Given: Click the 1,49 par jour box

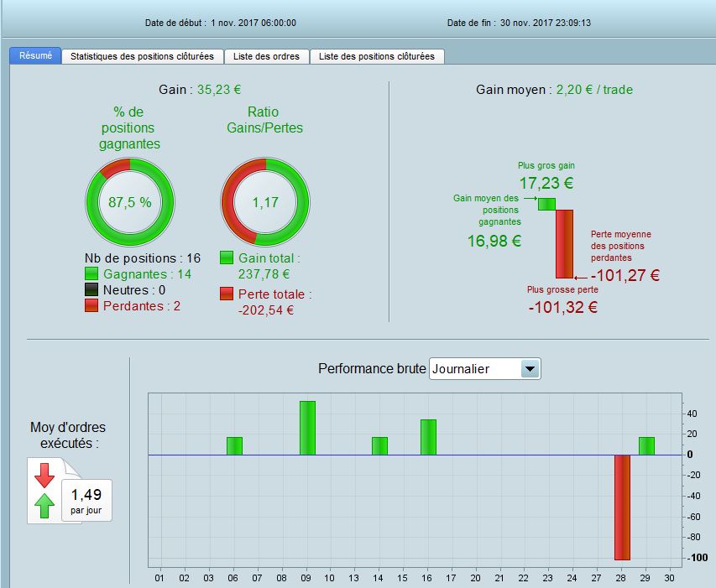Looking at the screenshot, I should pos(86,501).
